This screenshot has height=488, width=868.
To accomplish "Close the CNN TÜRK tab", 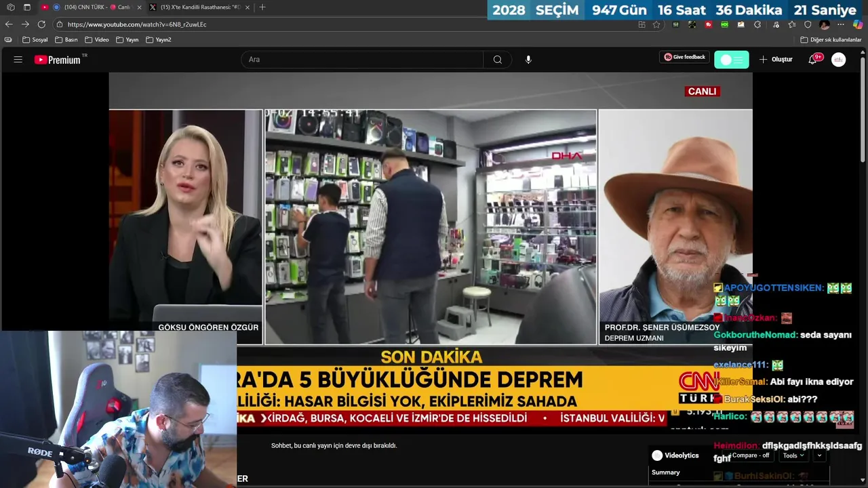I will [140, 7].
